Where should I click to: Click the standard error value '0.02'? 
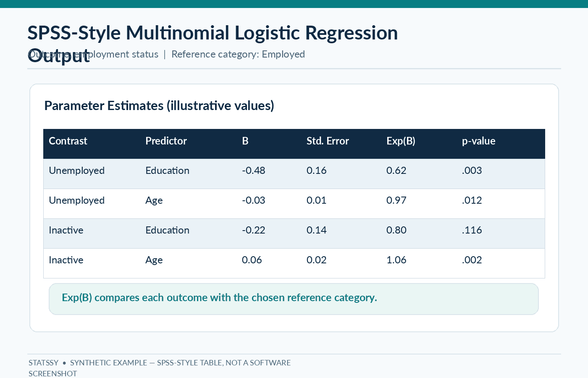point(317,260)
